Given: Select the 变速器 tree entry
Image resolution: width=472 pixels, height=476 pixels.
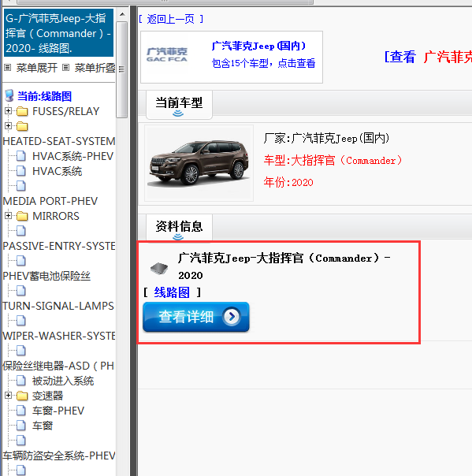Looking at the screenshot, I should (x=47, y=396).
